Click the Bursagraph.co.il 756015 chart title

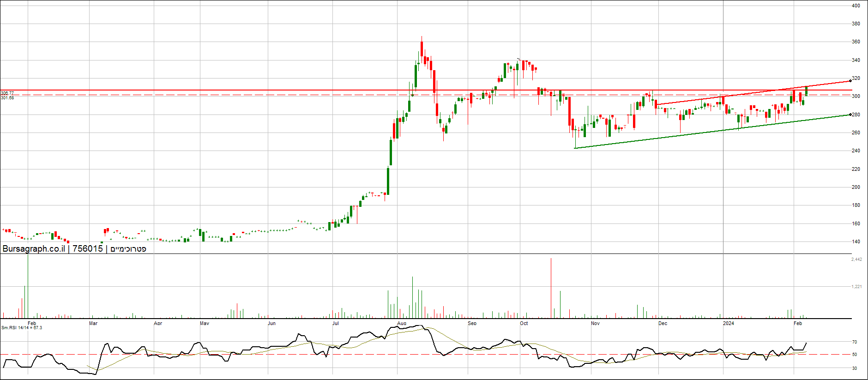click(x=74, y=248)
